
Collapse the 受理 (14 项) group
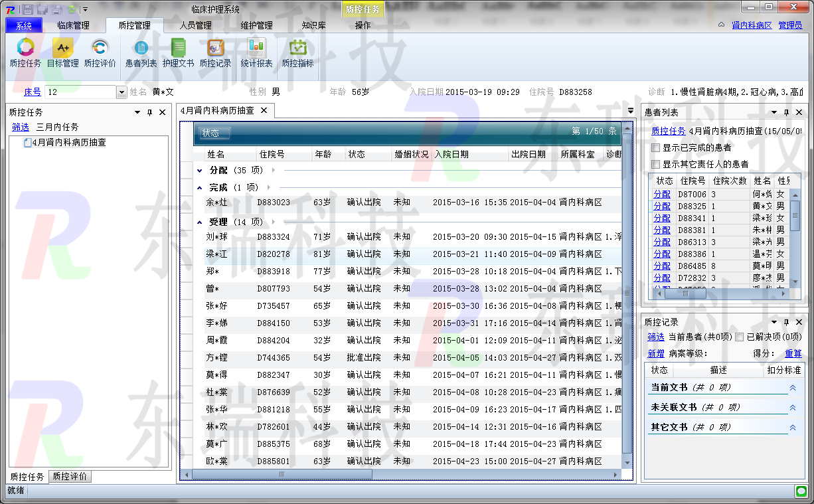(200, 222)
